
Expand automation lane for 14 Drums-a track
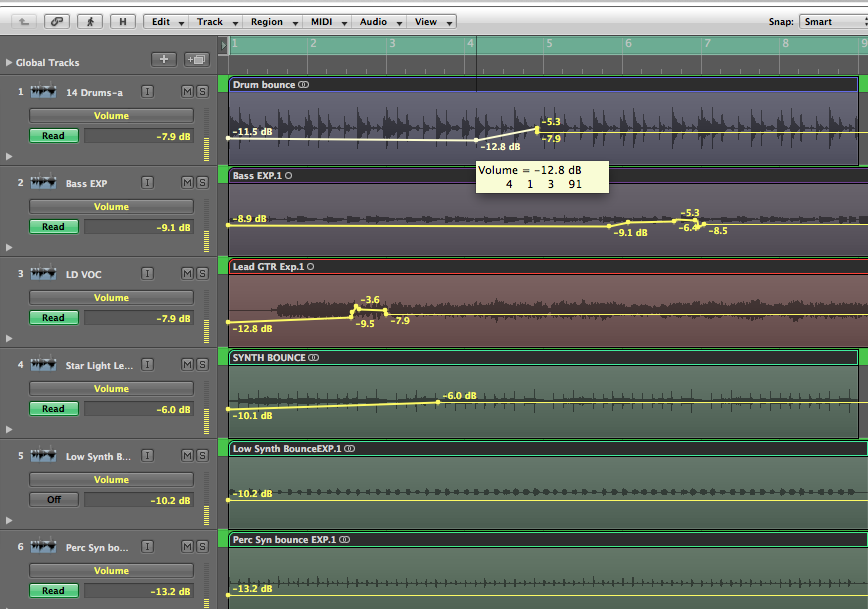(9, 157)
